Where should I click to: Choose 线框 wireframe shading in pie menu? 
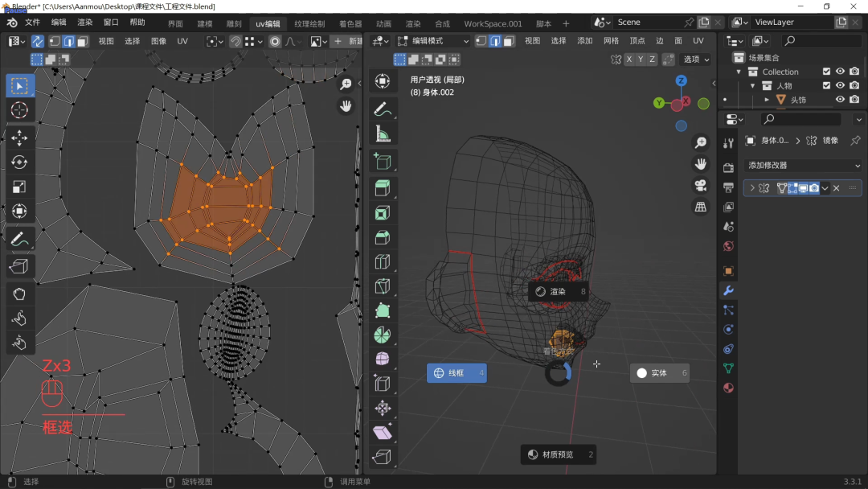(457, 372)
